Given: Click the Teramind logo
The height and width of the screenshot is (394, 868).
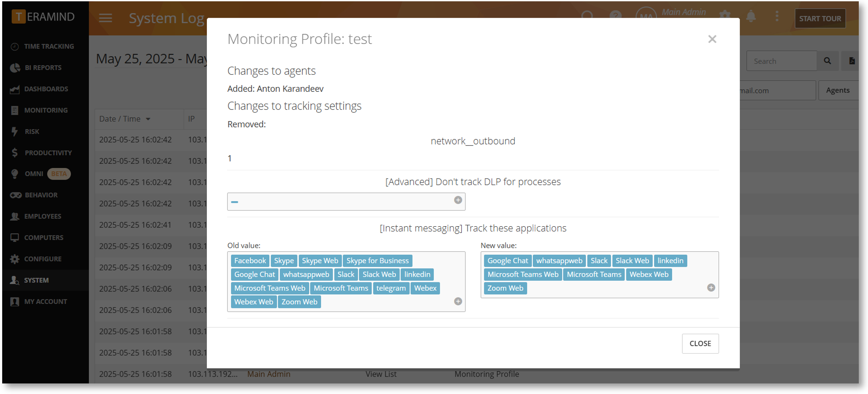Looking at the screenshot, I should 43,17.
